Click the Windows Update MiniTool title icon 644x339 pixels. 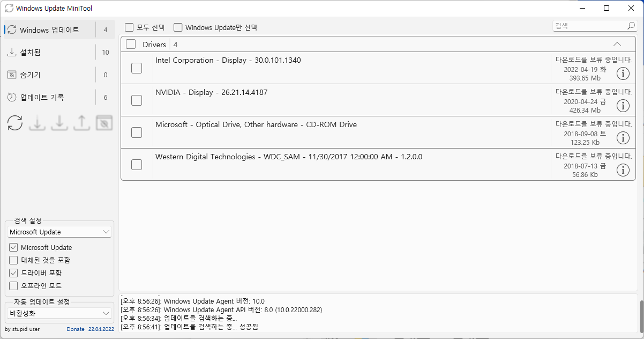(9, 8)
